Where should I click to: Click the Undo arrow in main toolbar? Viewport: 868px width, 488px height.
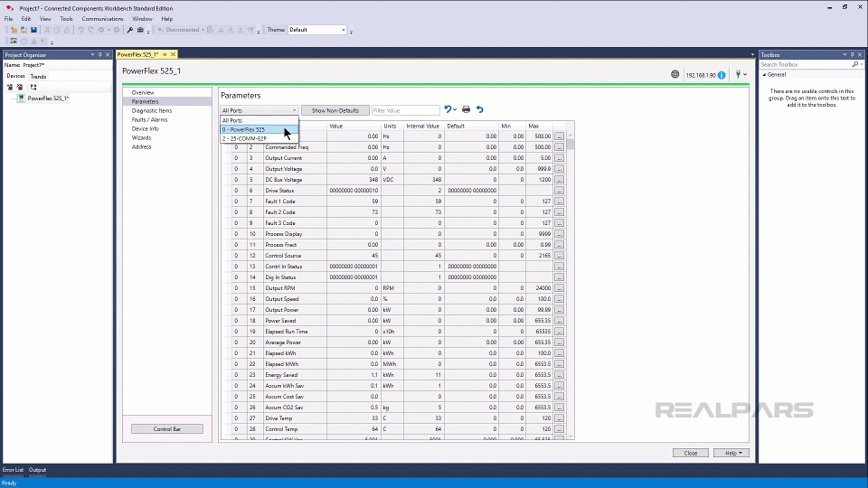80,30
